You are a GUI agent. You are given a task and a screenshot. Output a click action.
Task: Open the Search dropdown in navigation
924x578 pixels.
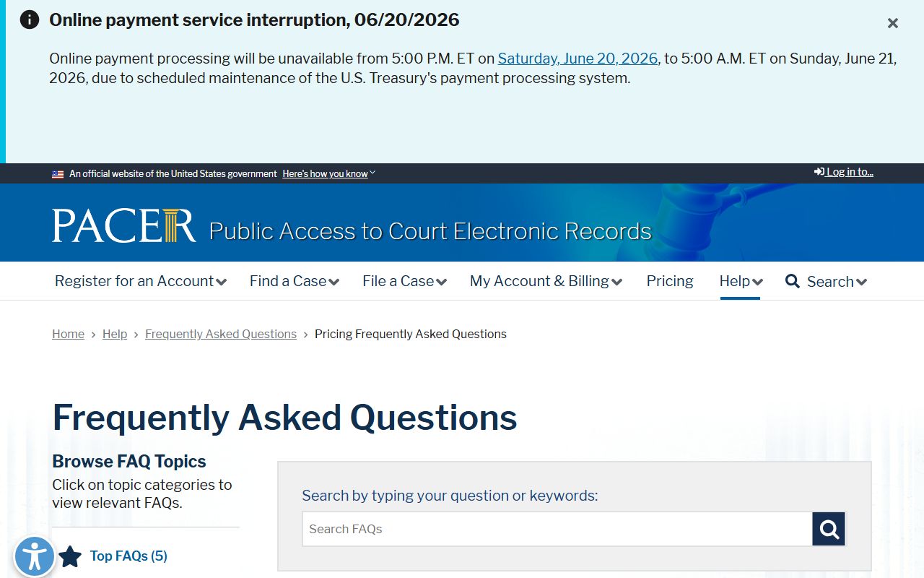[x=827, y=282]
